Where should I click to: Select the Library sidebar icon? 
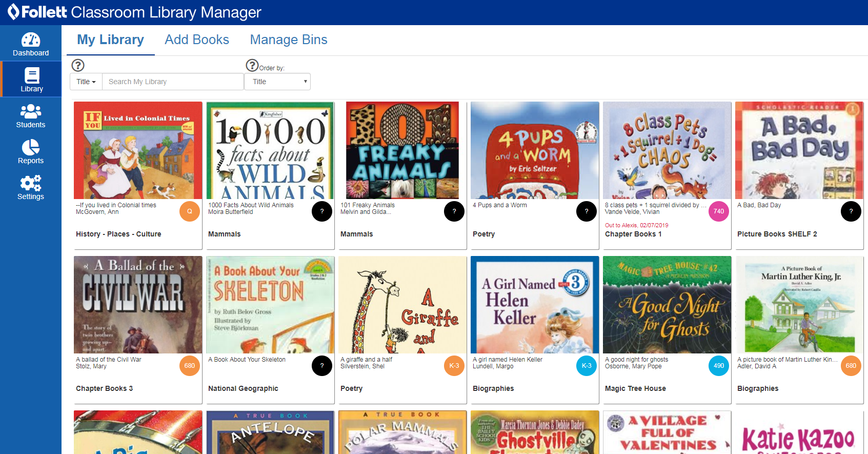click(x=32, y=75)
